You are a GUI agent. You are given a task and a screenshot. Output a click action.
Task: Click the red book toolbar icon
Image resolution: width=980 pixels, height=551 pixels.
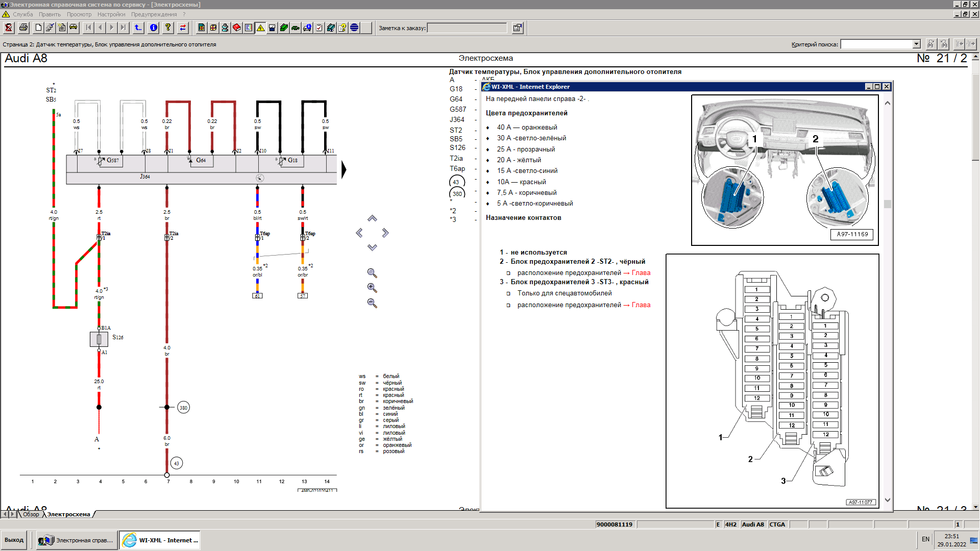tap(237, 28)
